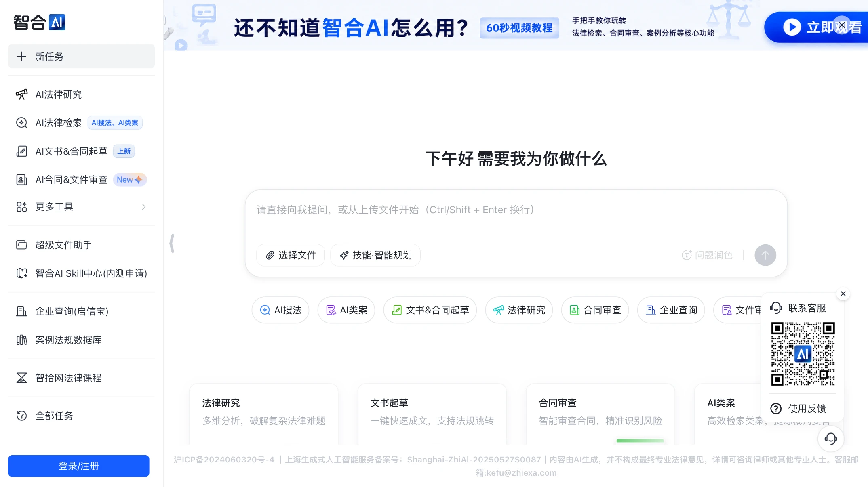The height and width of the screenshot is (487, 868).
Task: Click the 上新 badge
Action: (124, 151)
